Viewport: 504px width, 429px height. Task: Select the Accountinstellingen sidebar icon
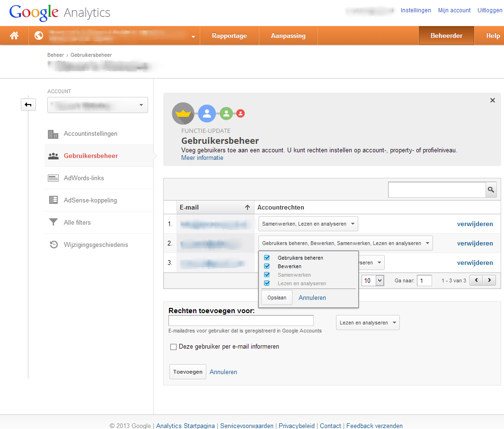pyautogui.click(x=53, y=134)
